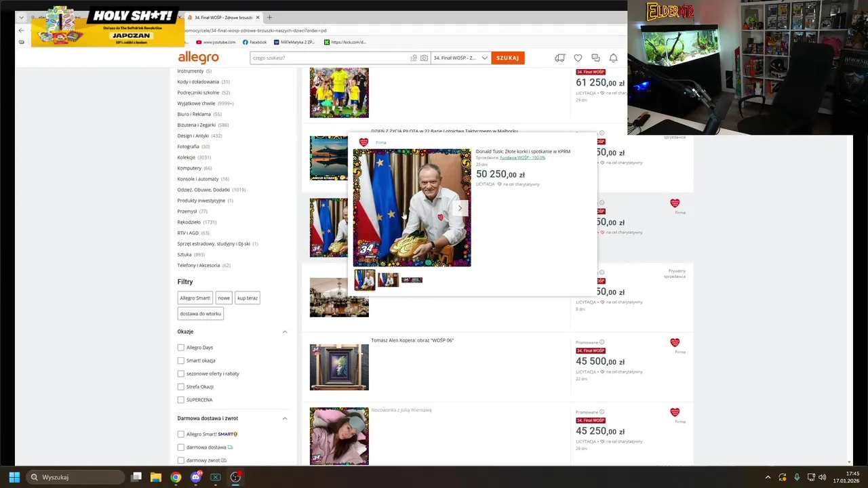Check the darmowa dostawa checkbox
Image resolution: width=868 pixels, height=488 pixels.
181,447
